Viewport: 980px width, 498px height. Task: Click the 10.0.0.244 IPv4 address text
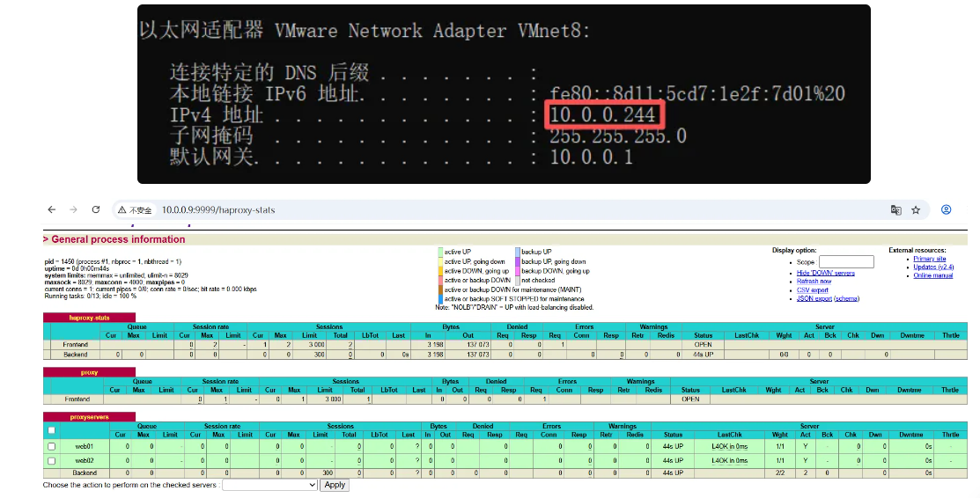[603, 115]
